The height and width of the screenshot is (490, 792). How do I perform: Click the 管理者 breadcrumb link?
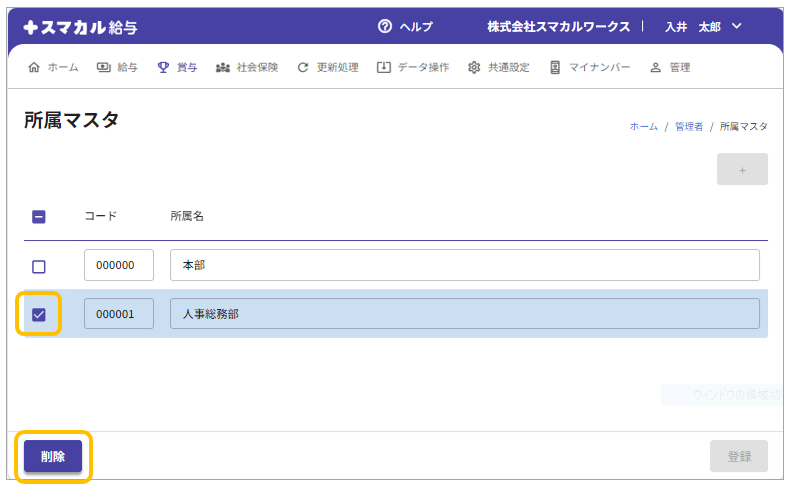(688, 127)
